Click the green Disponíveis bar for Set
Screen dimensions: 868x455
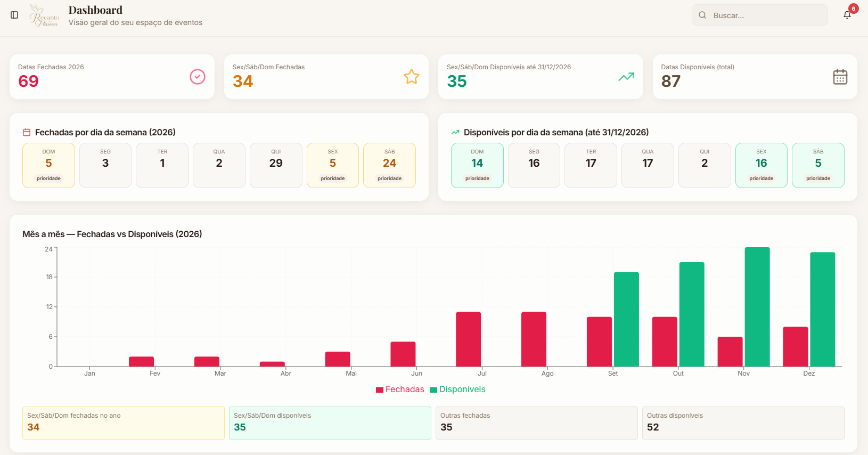[626, 319]
